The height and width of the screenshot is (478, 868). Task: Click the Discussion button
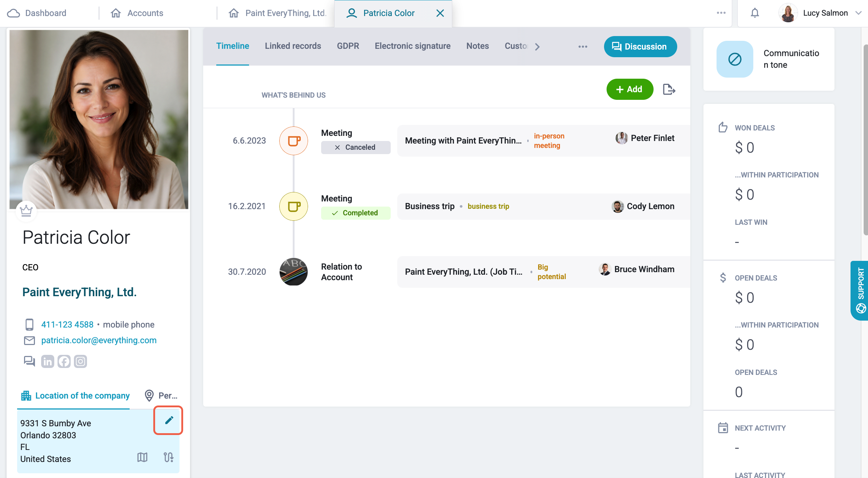pyautogui.click(x=640, y=47)
